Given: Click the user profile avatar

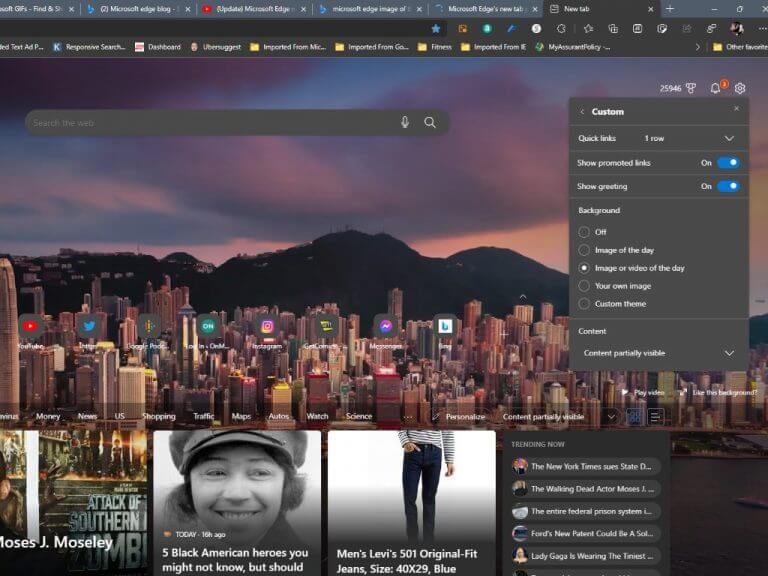Looking at the screenshot, I should (x=736, y=29).
